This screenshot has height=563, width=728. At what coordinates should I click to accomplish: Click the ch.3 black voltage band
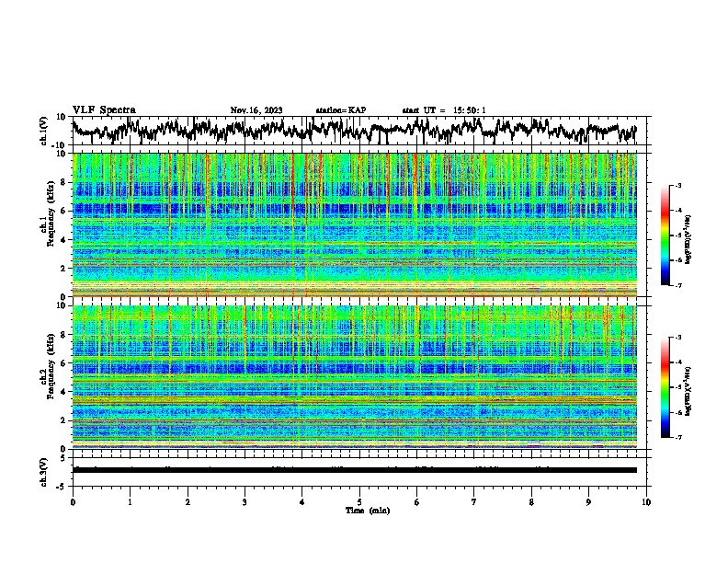coord(354,470)
